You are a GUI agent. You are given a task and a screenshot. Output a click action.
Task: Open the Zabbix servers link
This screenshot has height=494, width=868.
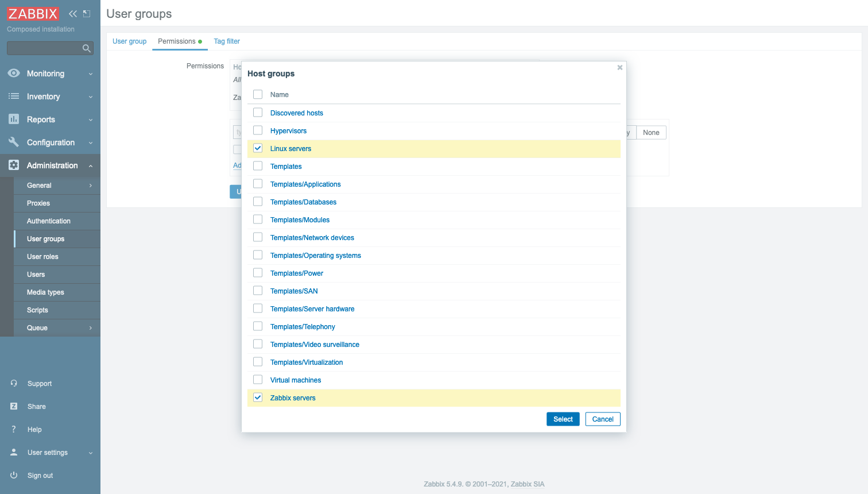[x=293, y=398]
